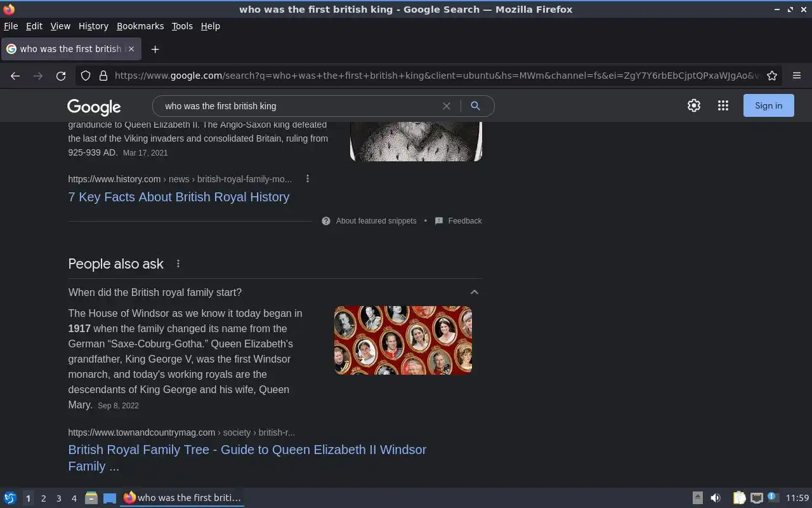Open the History menu

93,26
